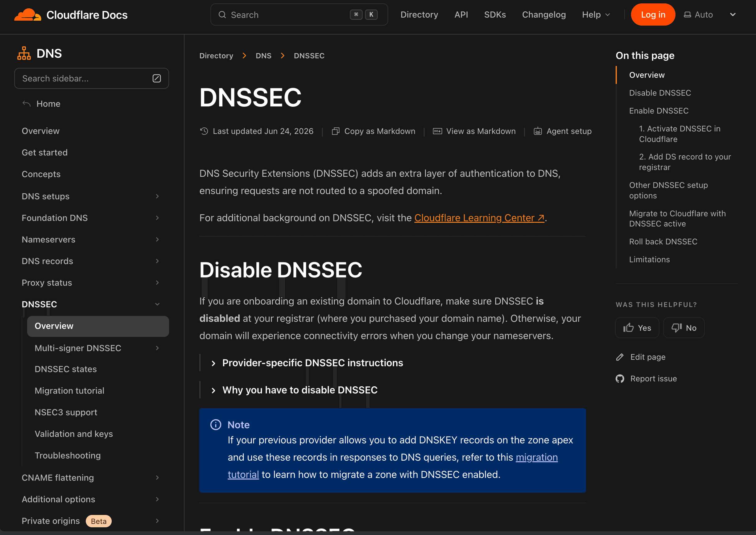Click the thumbs-down No icon
This screenshot has width=756, height=535.
coord(677,328)
